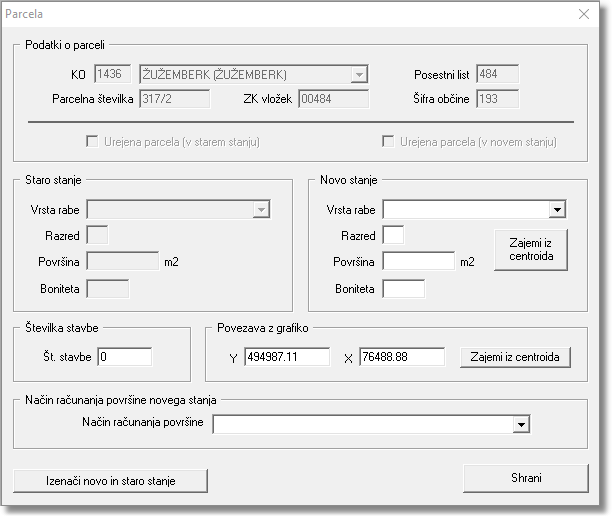
Task: Enable Urejena parcela (v starem stanju) checkbox
Action: point(94,142)
